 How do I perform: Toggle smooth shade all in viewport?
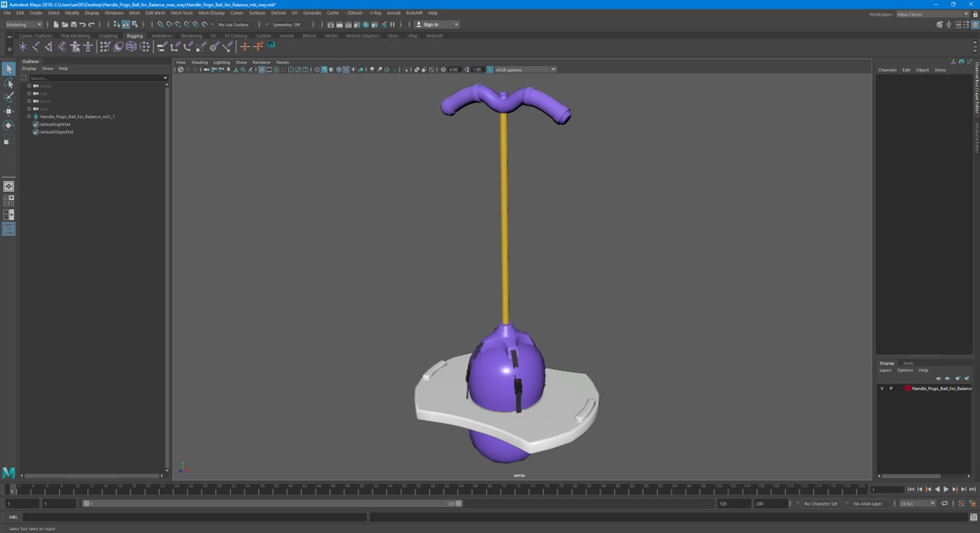(x=324, y=70)
